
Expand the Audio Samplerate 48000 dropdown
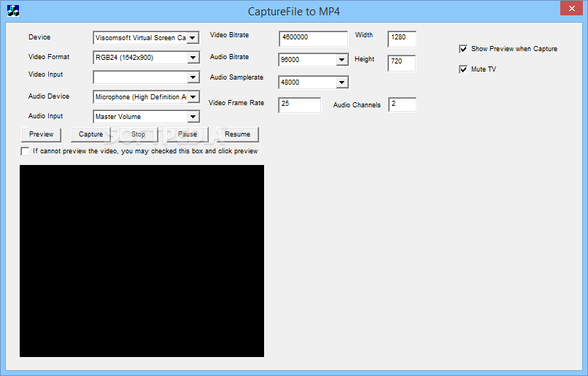(x=341, y=83)
